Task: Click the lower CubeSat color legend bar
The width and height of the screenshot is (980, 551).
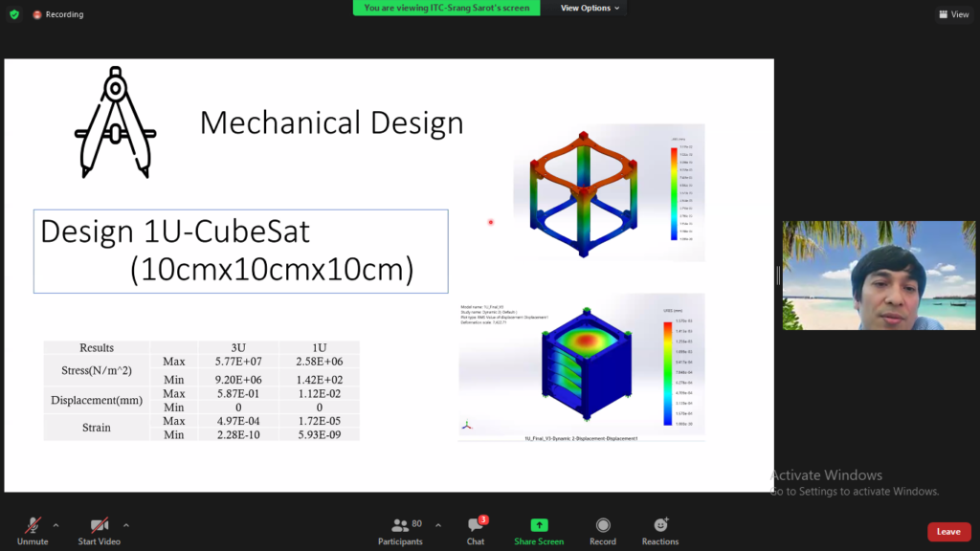Action: point(668,372)
